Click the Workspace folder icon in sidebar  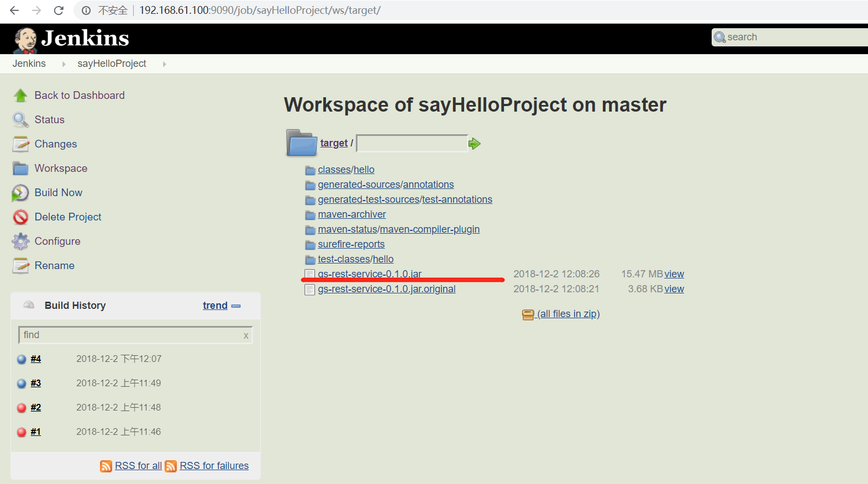(20, 169)
